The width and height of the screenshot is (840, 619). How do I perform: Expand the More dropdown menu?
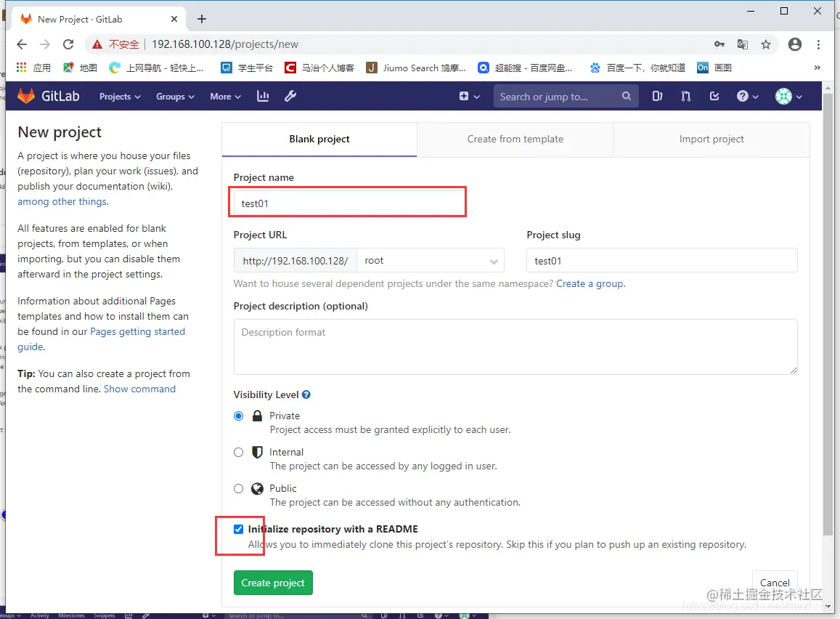[226, 97]
